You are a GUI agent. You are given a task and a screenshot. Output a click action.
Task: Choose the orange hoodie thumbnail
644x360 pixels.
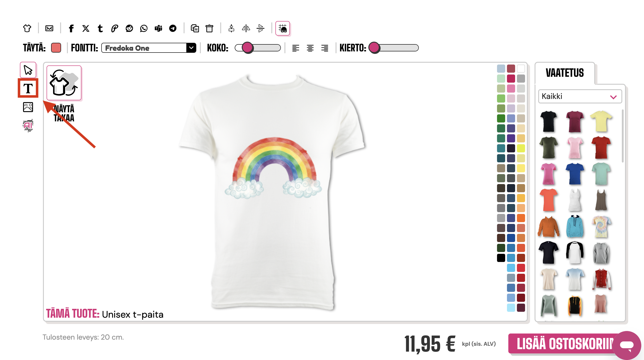pyautogui.click(x=549, y=227)
